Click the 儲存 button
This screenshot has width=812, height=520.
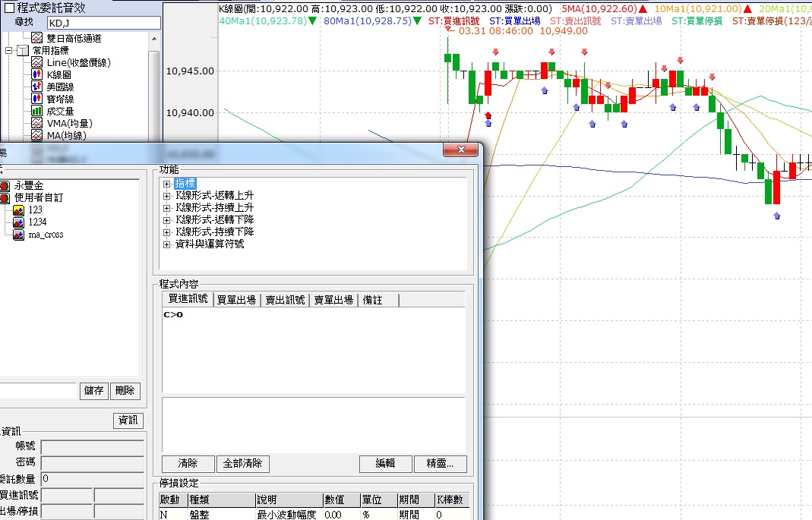tap(93, 391)
